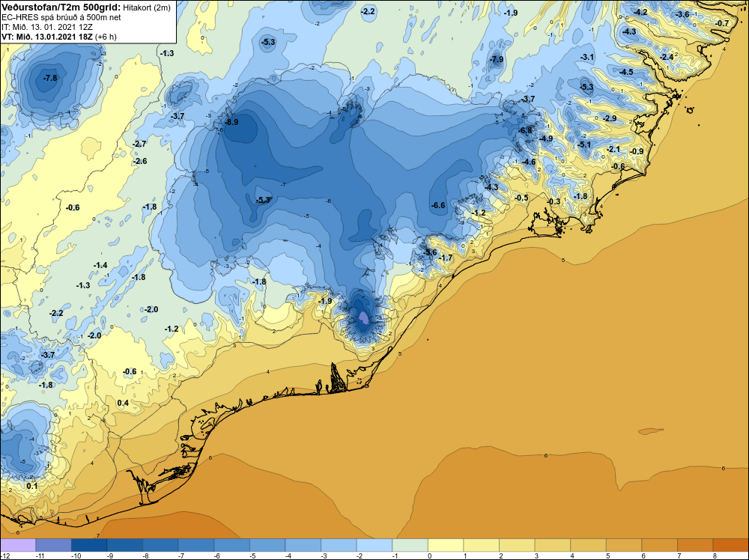This screenshot has width=749, height=560.
Task: Click the -0.7 temperature label
Action: pyautogui.click(x=723, y=23)
